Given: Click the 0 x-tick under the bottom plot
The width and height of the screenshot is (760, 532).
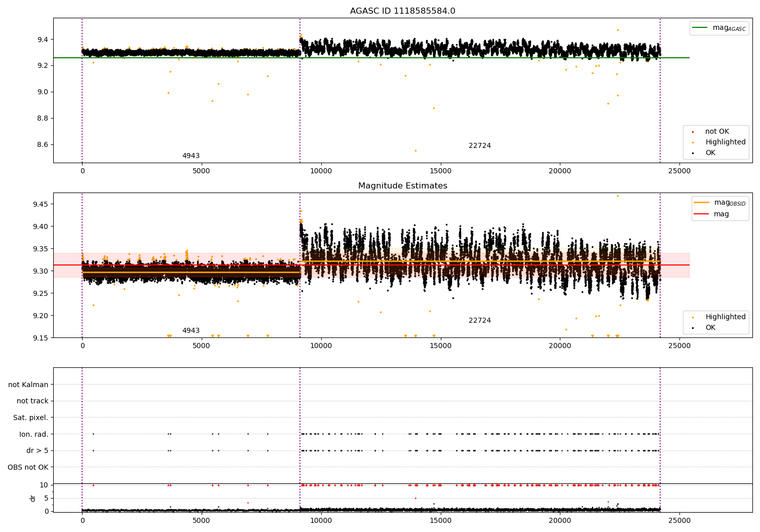Looking at the screenshot, I should coord(82,520).
